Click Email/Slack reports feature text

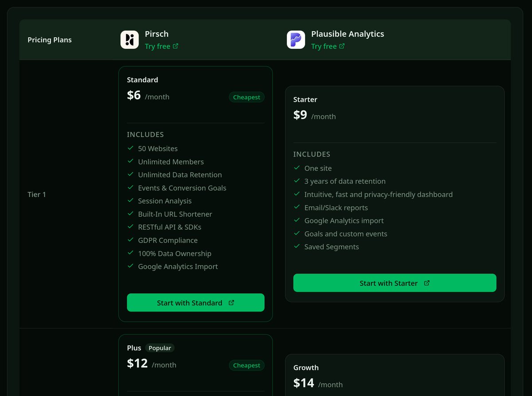click(336, 208)
